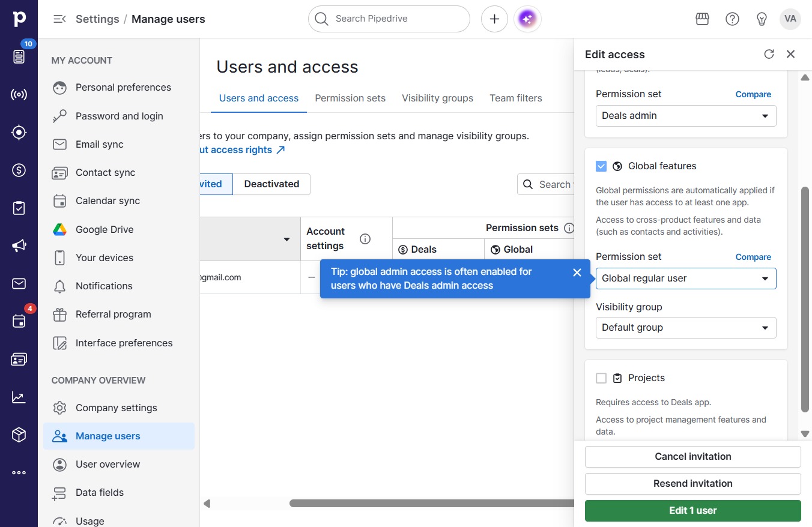812x527 pixels.
Task: Close the Edit access panel
Action: 790,54
